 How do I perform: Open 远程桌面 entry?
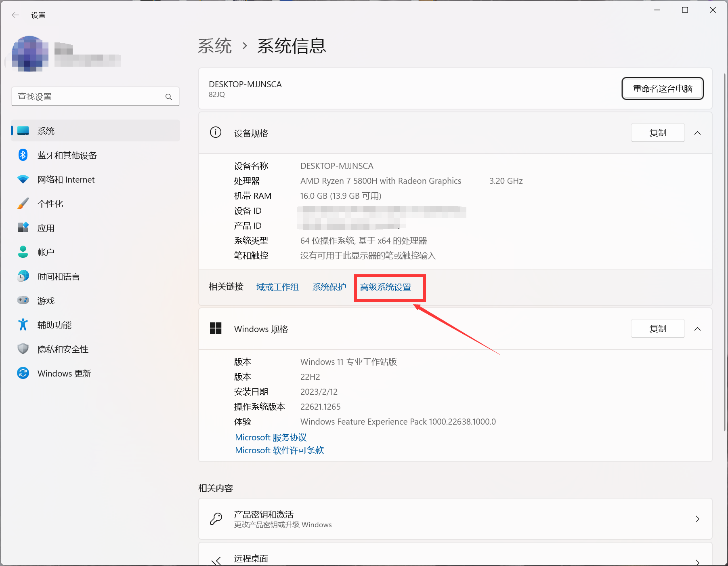455,554
